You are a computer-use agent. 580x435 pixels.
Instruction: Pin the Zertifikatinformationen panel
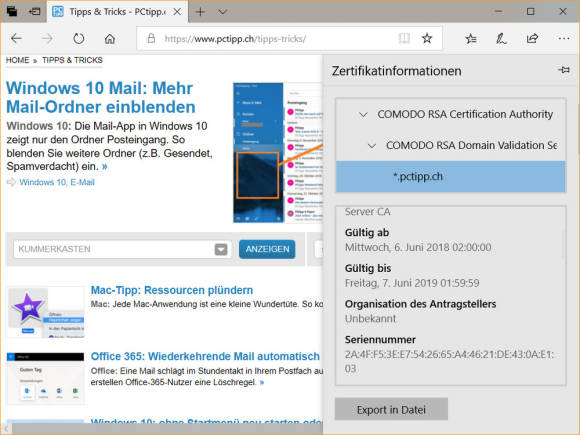point(564,70)
